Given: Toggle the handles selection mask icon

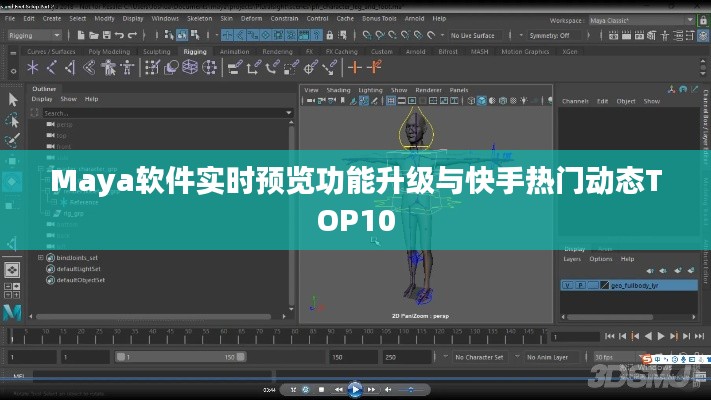Looking at the screenshot, I should click(x=227, y=35).
